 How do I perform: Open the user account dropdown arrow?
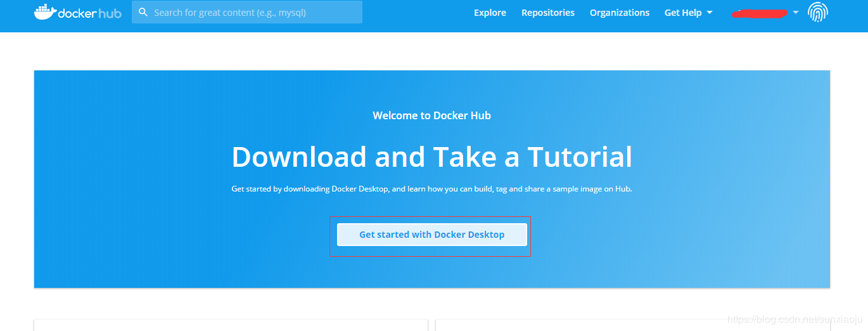click(796, 13)
